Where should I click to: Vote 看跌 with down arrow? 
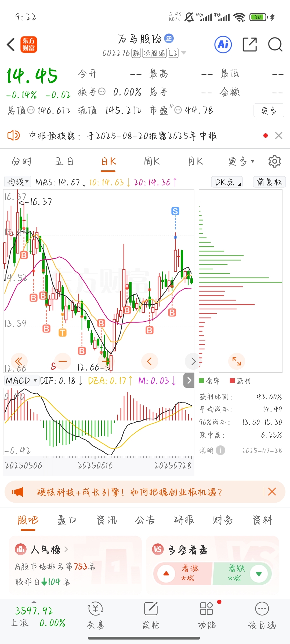pyautogui.click(x=259, y=574)
